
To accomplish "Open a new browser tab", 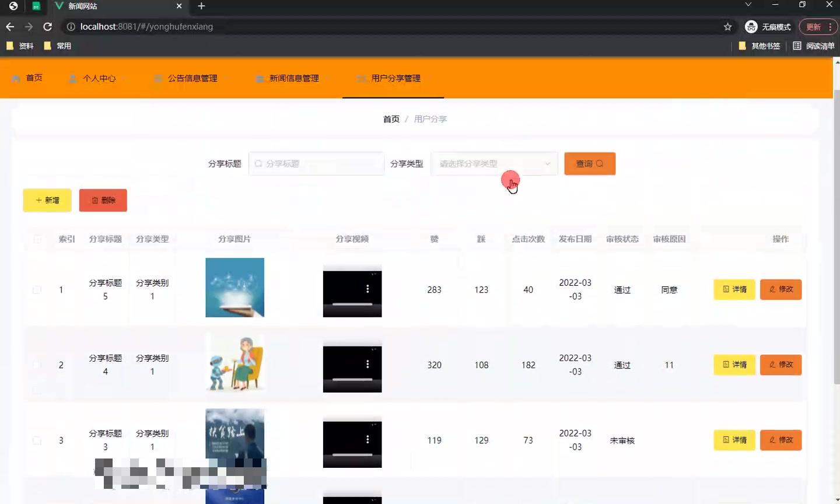I will pyautogui.click(x=201, y=6).
